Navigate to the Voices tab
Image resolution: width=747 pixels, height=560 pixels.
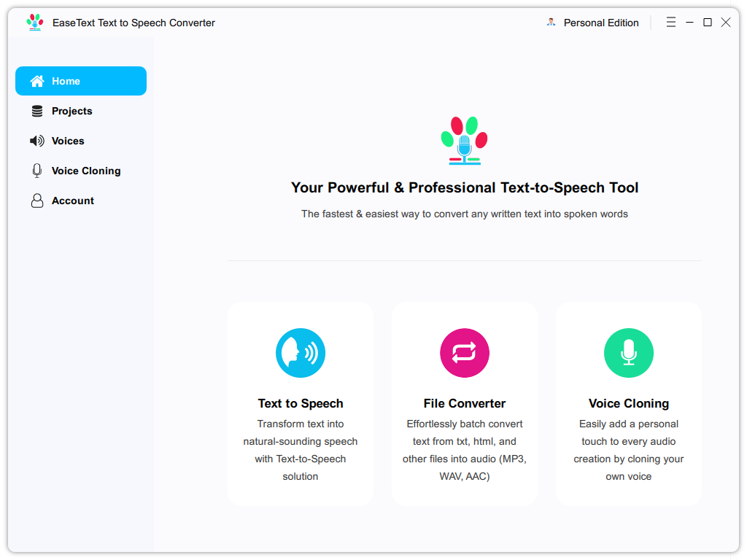click(68, 141)
